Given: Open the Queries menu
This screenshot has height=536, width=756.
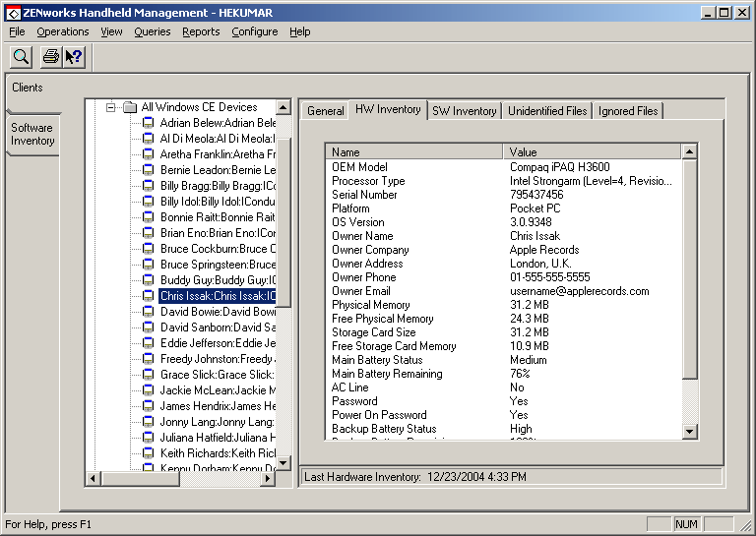Looking at the screenshot, I should [x=153, y=31].
